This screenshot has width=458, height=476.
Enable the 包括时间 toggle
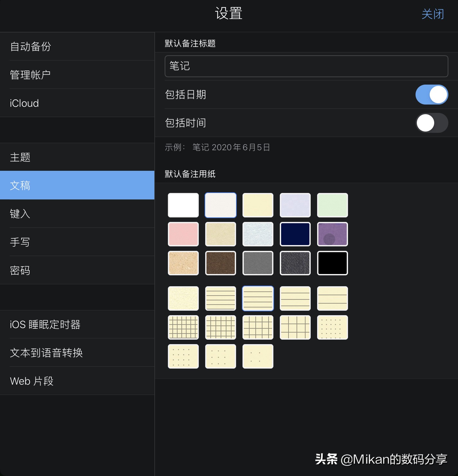(432, 123)
